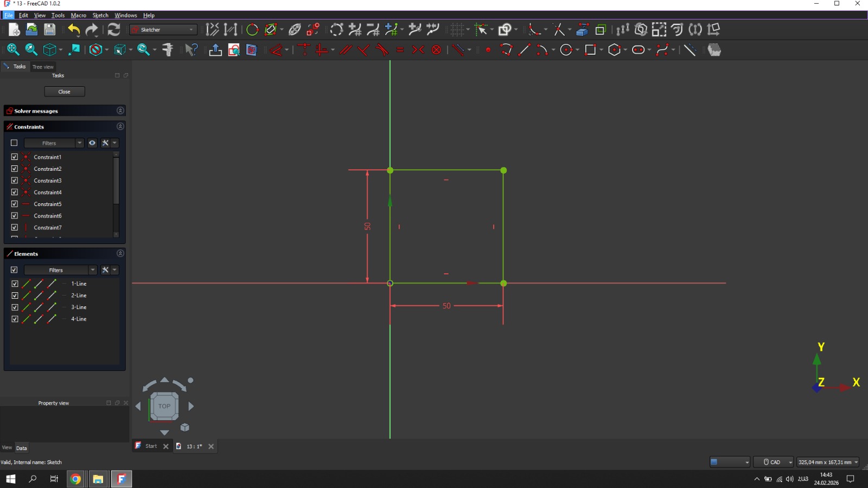Click the View Section icon
868x488 pixels.
pyautogui.click(x=251, y=50)
